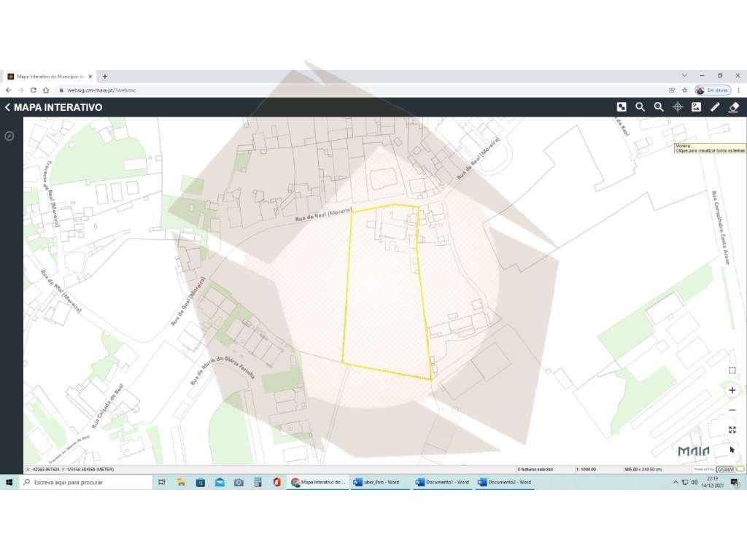Click the X/Y coordinates readout in the status bar
Screen dimensions: 747x560
pyautogui.click(x=70, y=470)
